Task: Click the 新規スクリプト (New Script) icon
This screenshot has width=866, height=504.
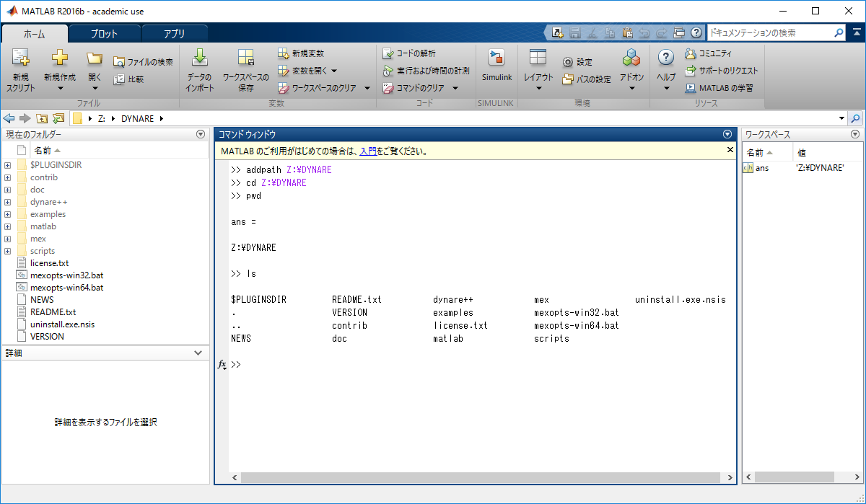Action: tap(20, 59)
